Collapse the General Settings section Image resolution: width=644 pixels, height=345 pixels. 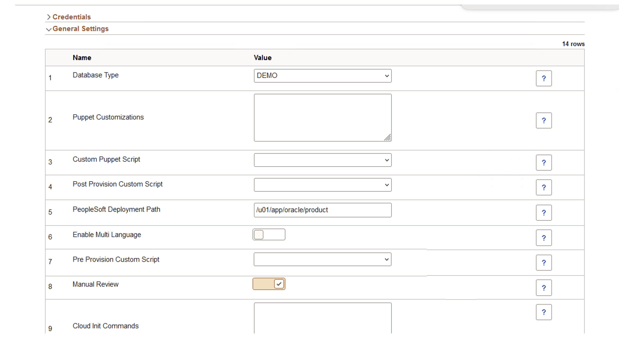pyautogui.click(x=80, y=29)
